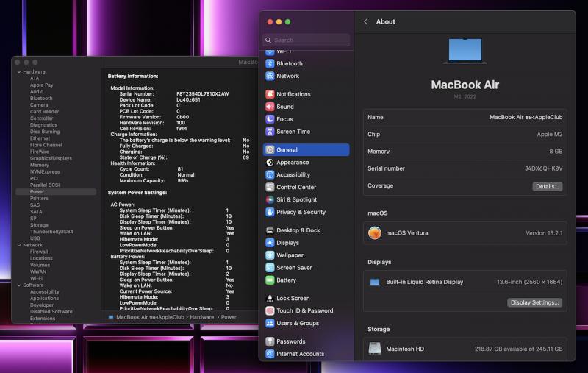Select Power in System Information sidebar

pyautogui.click(x=56, y=192)
